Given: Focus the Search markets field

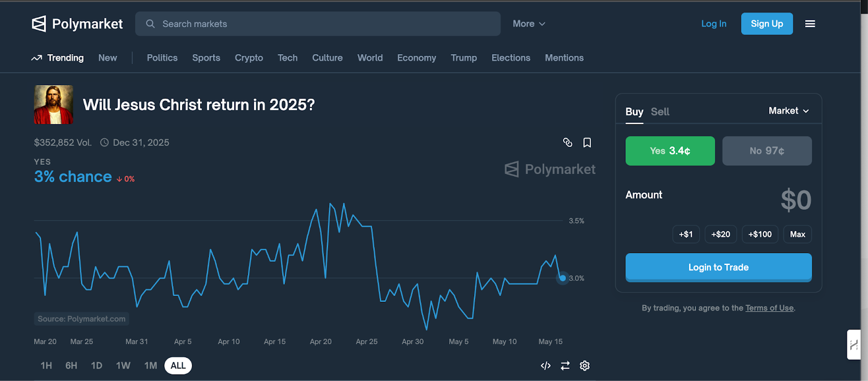Looking at the screenshot, I should (x=318, y=24).
